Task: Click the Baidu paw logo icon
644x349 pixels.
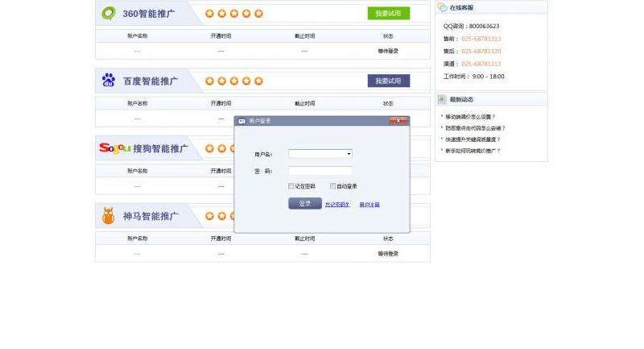Action: pyautogui.click(x=109, y=80)
